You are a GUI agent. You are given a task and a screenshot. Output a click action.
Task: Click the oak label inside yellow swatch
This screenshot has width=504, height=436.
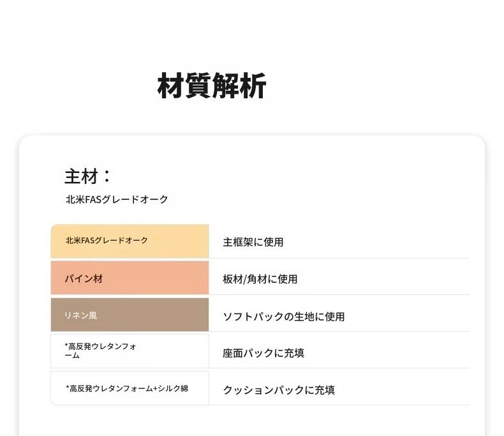coord(107,241)
